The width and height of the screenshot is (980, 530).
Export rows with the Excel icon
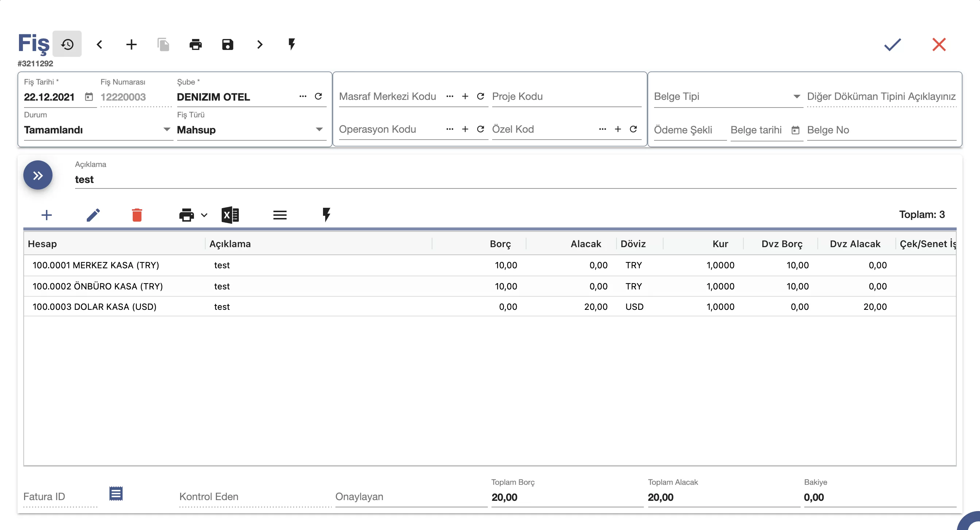coord(230,215)
